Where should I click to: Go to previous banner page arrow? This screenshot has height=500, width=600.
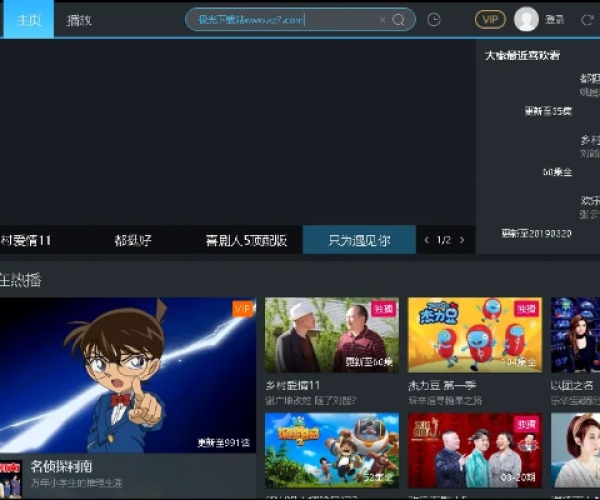427,240
